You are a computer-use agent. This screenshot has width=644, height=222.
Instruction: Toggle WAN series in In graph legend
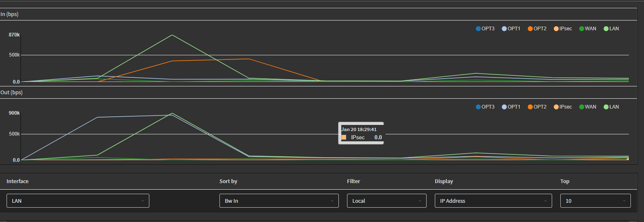(x=588, y=29)
